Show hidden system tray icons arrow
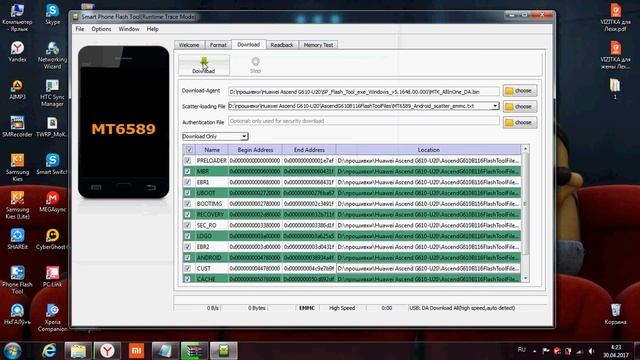 pyautogui.click(x=534, y=351)
